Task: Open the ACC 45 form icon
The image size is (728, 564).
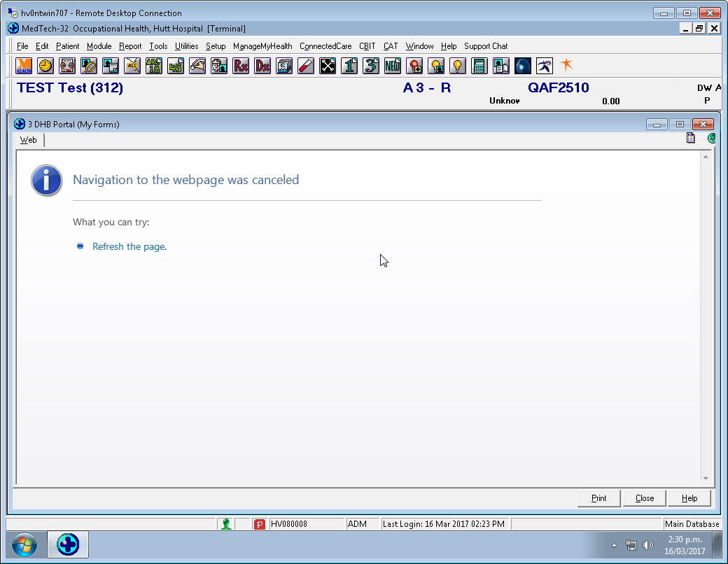Action: 176,66
